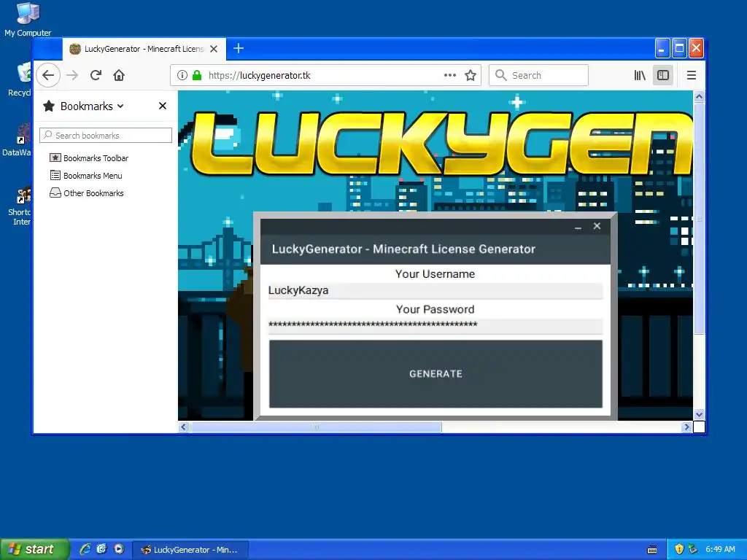Open the Windows Start menu
The width and height of the screenshot is (747, 560).
[34, 549]
